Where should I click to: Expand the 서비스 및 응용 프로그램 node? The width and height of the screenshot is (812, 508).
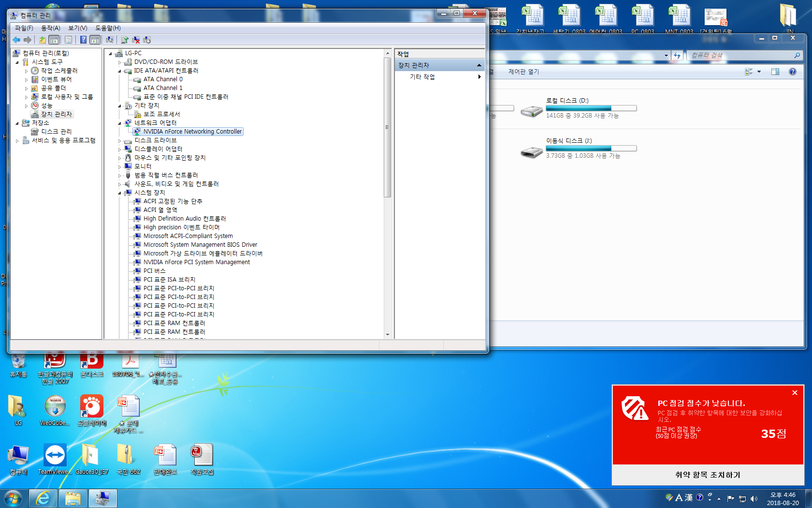pos(17,141)
